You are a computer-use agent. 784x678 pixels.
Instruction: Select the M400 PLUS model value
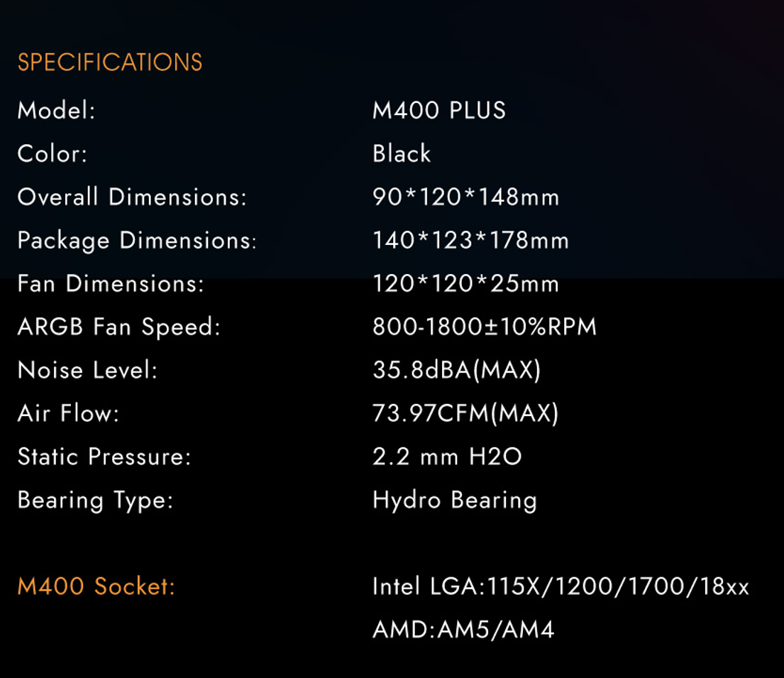tap(439, 111)
